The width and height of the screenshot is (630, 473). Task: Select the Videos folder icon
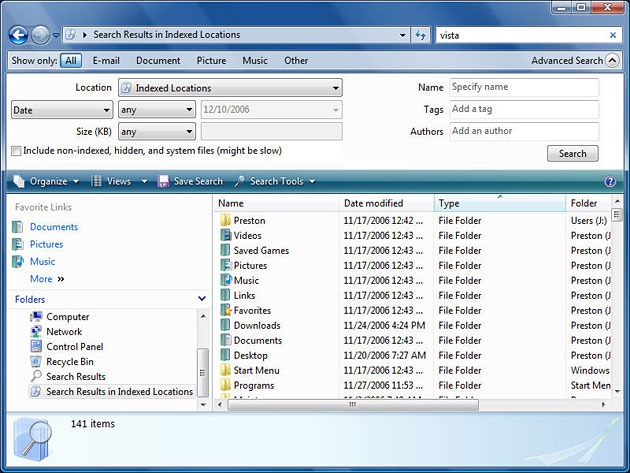pos(226,235)
